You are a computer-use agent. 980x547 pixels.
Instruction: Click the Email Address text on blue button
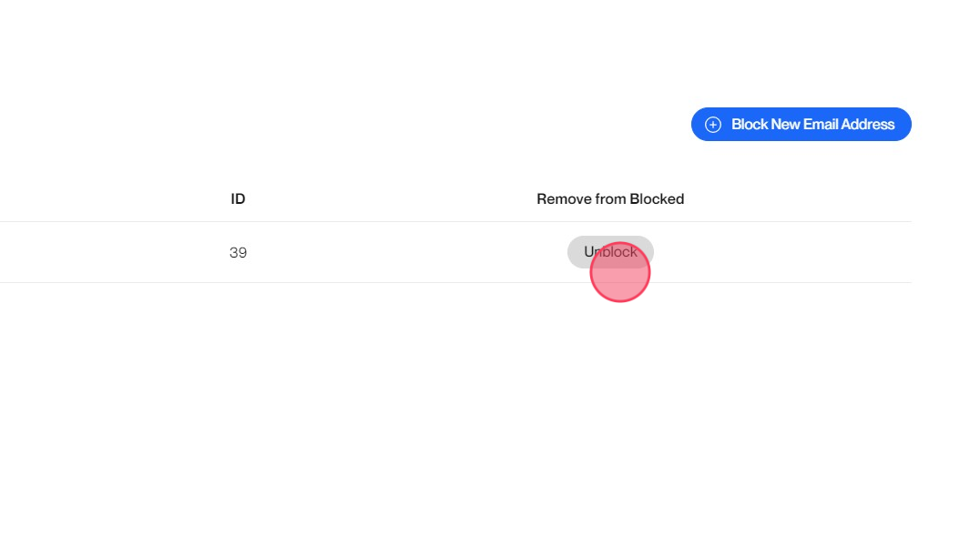click(x=848, y=125)
